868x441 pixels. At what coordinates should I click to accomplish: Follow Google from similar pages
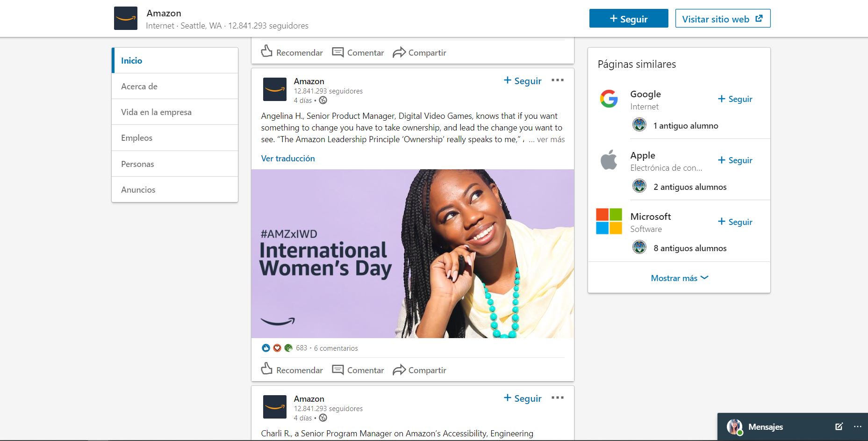[735, 99]
